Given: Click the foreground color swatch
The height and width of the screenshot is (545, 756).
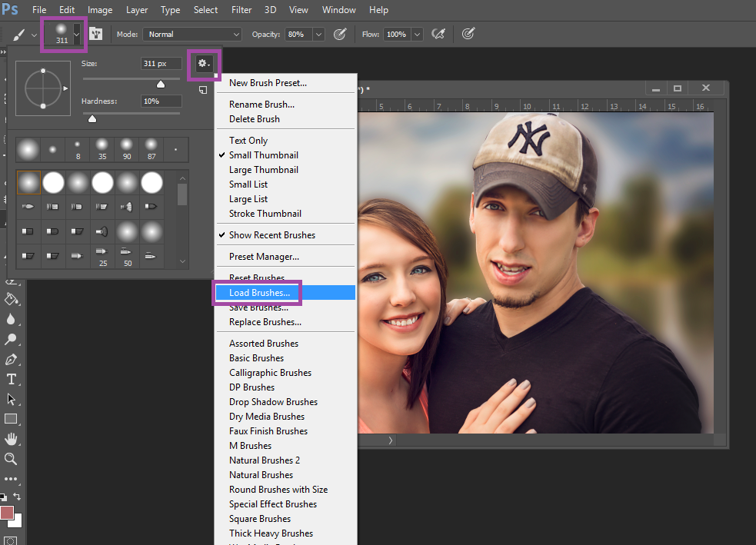Looking at the screenshot, I should [8, 513].
